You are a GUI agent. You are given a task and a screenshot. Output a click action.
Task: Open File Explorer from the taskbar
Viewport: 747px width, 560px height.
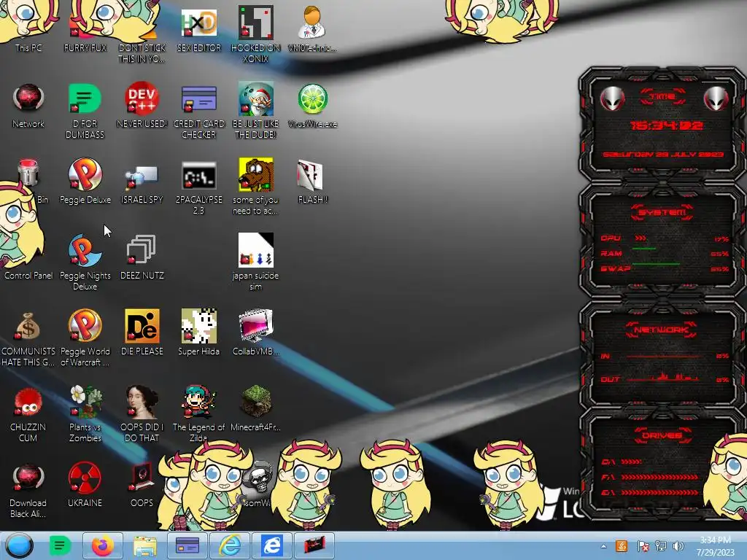(145, 545)
